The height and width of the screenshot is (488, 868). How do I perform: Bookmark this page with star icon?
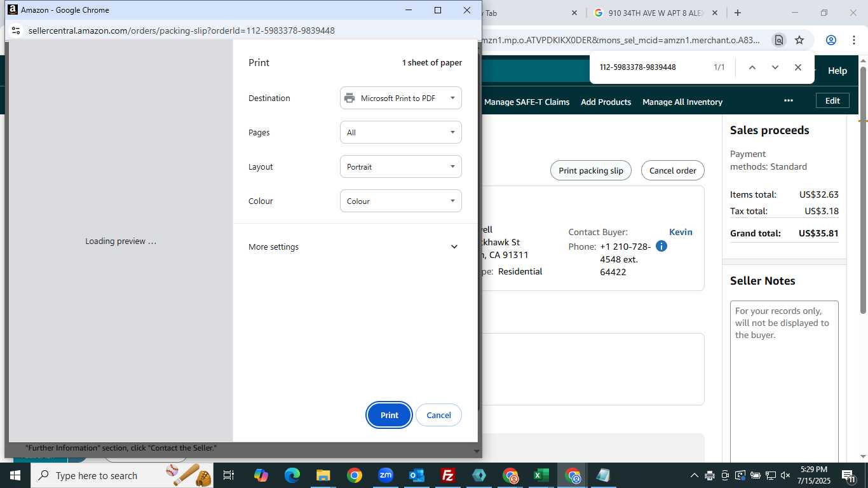(799, 40)
